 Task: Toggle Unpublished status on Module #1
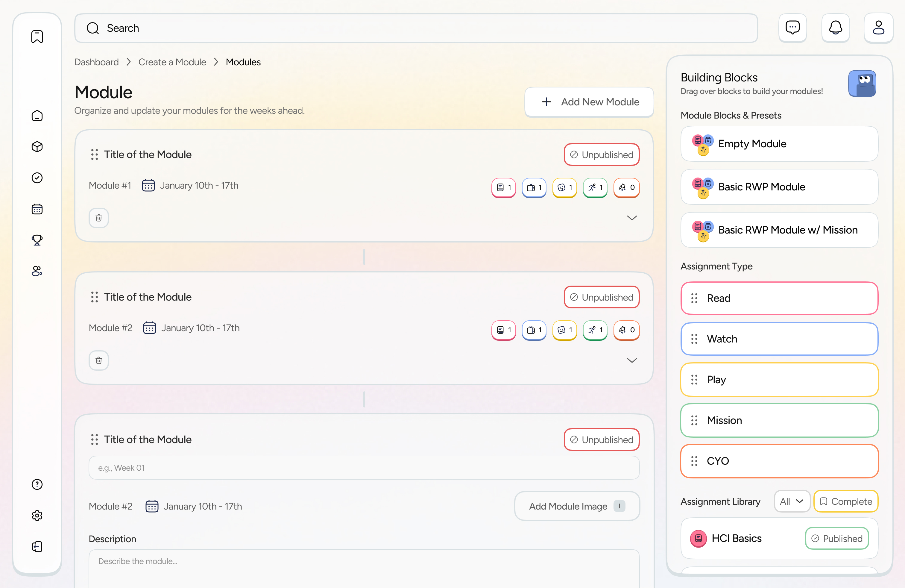click(601, 154)
